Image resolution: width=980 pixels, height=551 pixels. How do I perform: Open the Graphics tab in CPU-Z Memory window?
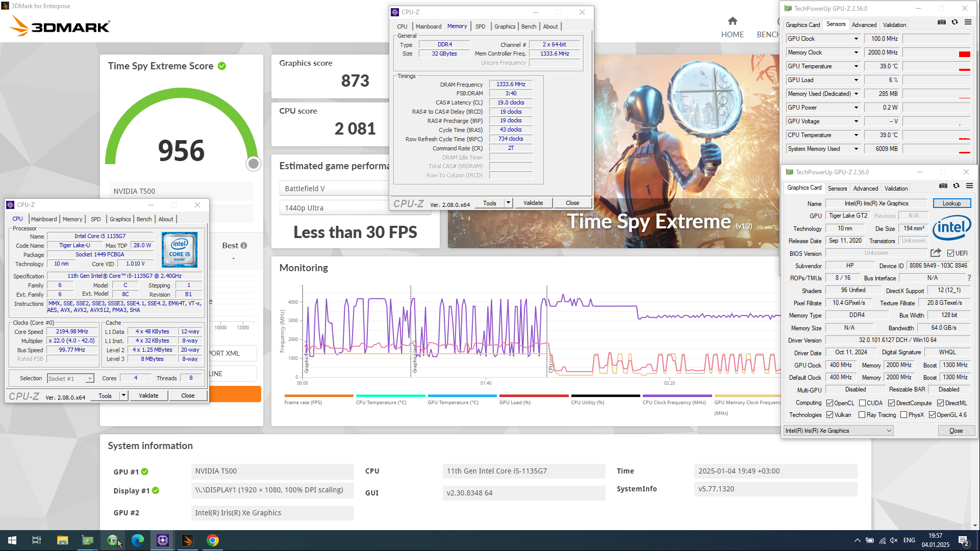pos(505,27)
